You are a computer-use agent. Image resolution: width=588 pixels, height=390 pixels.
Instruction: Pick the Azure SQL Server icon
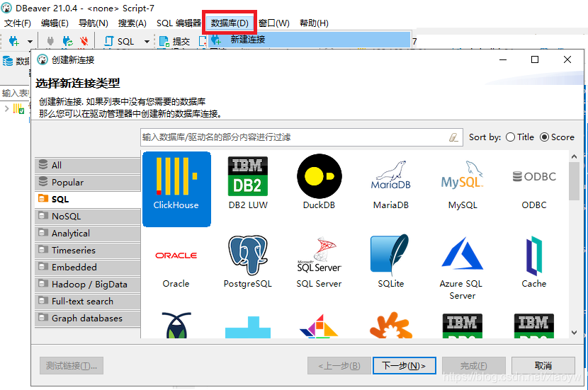point(463,253)
